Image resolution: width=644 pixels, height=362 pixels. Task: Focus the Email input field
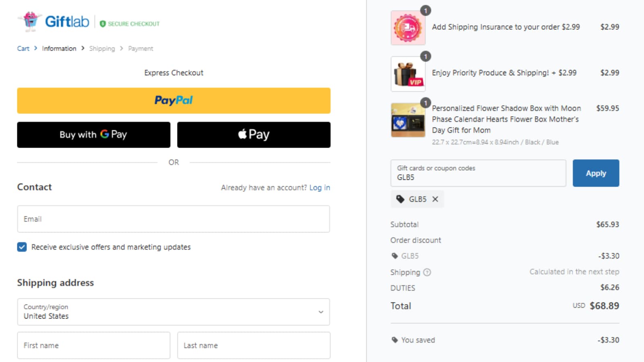[173, 219]
